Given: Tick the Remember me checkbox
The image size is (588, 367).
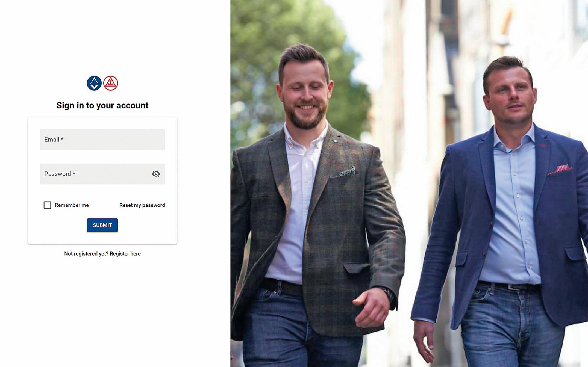Looking at the screenshot, I should click(x=47, y=205).
